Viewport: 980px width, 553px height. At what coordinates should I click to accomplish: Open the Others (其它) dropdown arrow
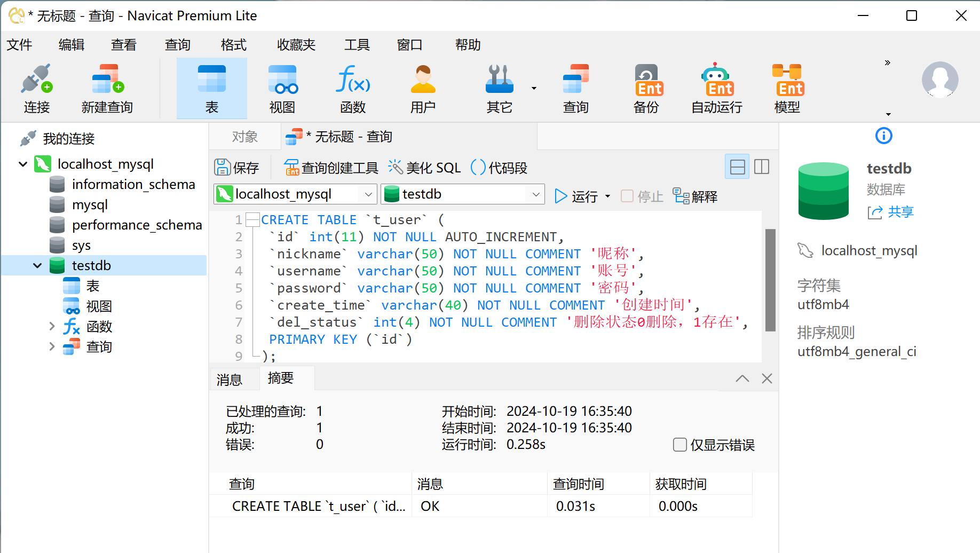(534, 89)
